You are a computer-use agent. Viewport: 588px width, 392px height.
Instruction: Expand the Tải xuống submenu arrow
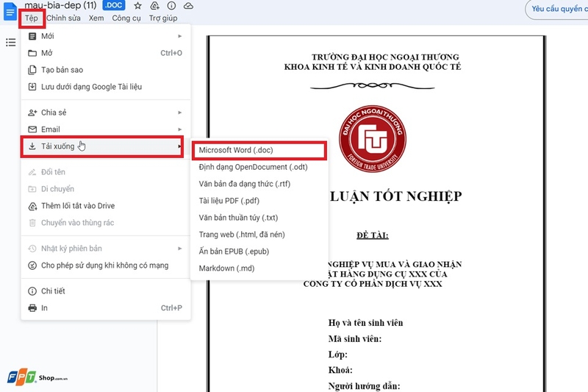180,146
